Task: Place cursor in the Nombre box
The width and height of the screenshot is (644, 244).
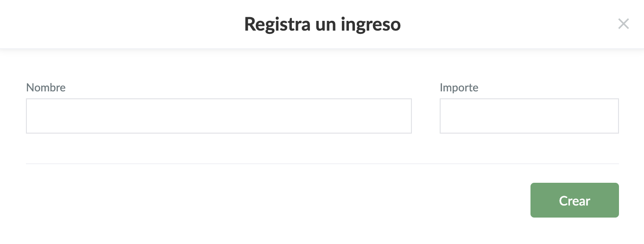Action: 219,116
